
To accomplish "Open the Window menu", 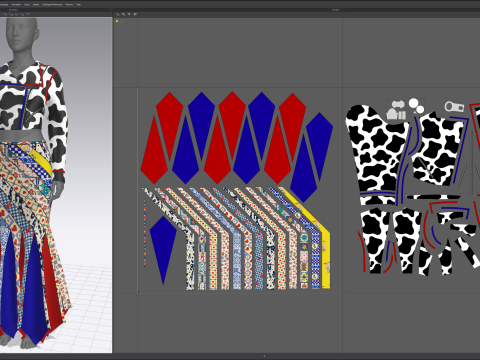I will 69,5.
